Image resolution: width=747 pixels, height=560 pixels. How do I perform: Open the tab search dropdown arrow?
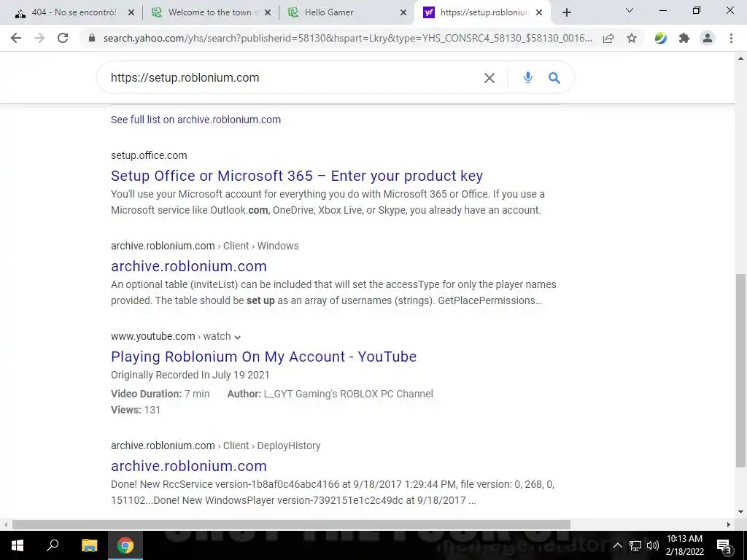point(630,10)
